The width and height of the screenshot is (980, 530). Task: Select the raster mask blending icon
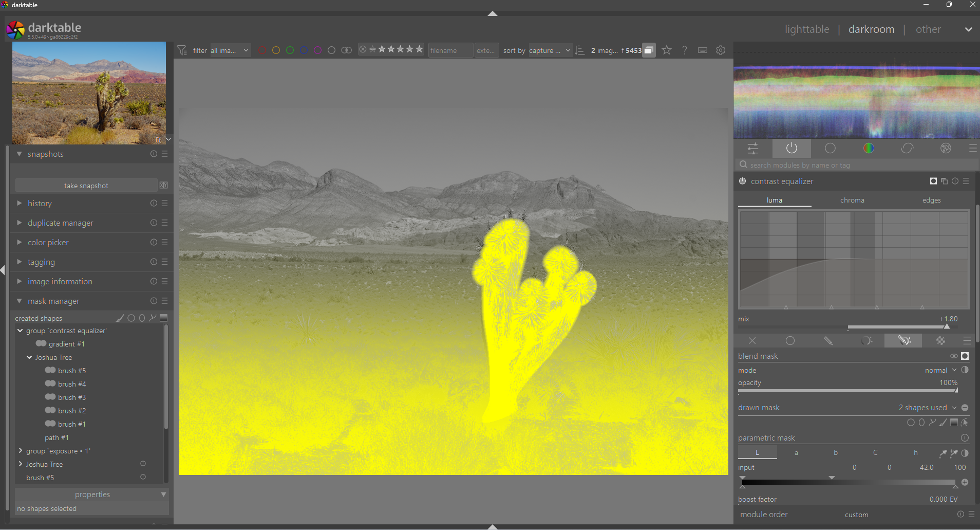pyautogui.click(x=940, y=341)
